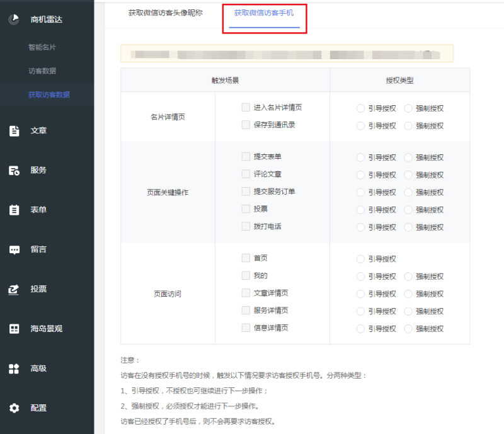Click the 海岛景观 grid icon
This screenshot has width=504, height=434.
click(14, 329)
